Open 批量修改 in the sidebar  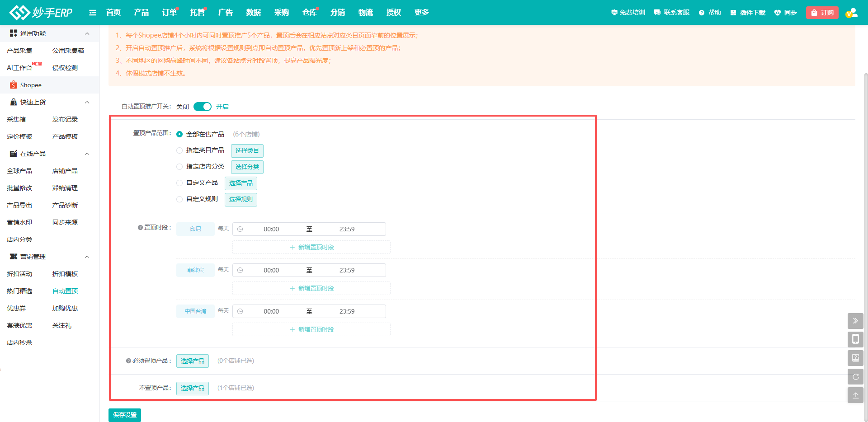tap(19, 188)
